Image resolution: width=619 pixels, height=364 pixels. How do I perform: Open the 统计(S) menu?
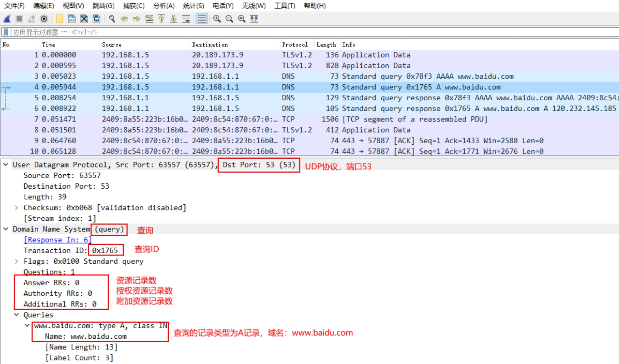click(x=193, y=6)
